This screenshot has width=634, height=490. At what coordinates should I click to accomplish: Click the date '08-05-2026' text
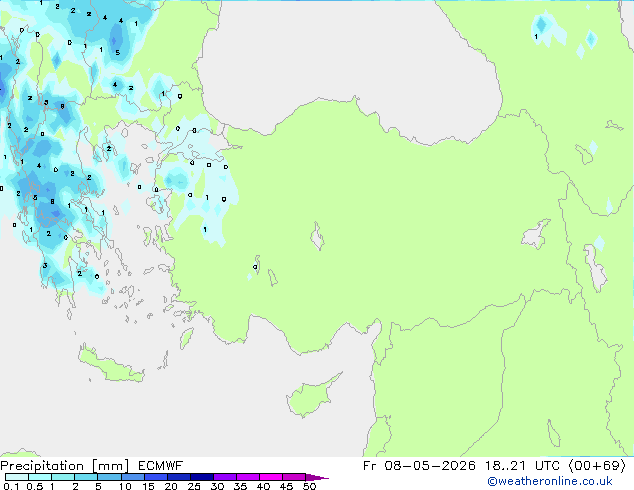tap(430, 466)
